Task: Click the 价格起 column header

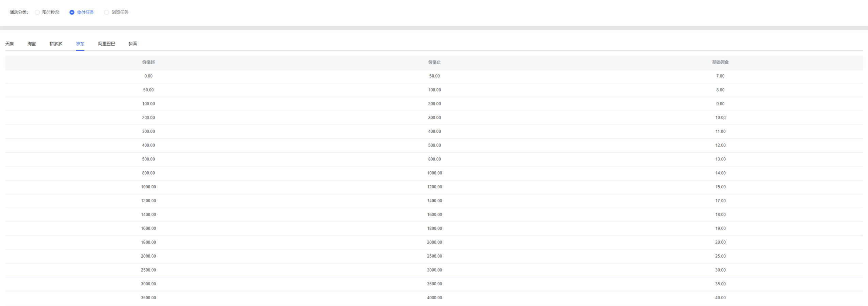Action: point(148,62)
